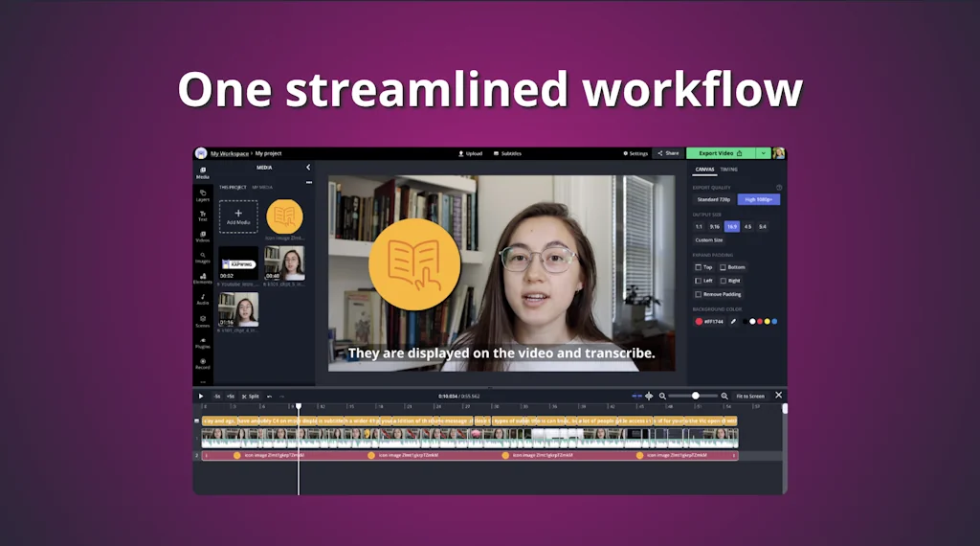The width and height of the screenshot is (980, 546).
Task: Collapse the Media panel with chevron
Action: coord(308,168)
